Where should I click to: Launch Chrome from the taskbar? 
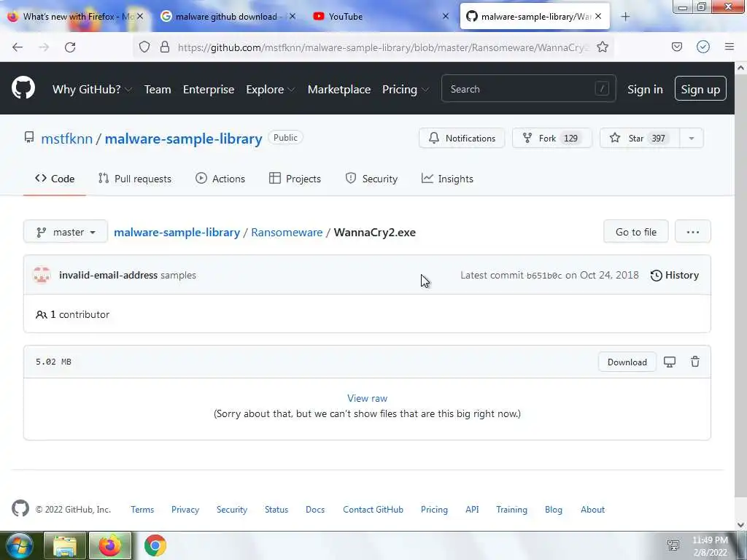[155, 545]
